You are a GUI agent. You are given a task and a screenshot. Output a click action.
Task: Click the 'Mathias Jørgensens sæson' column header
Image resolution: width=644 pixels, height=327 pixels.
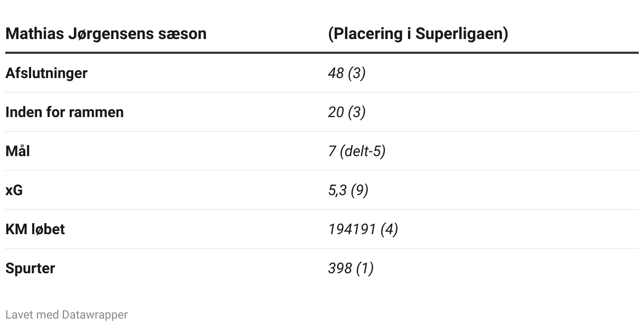coord(106,34)
